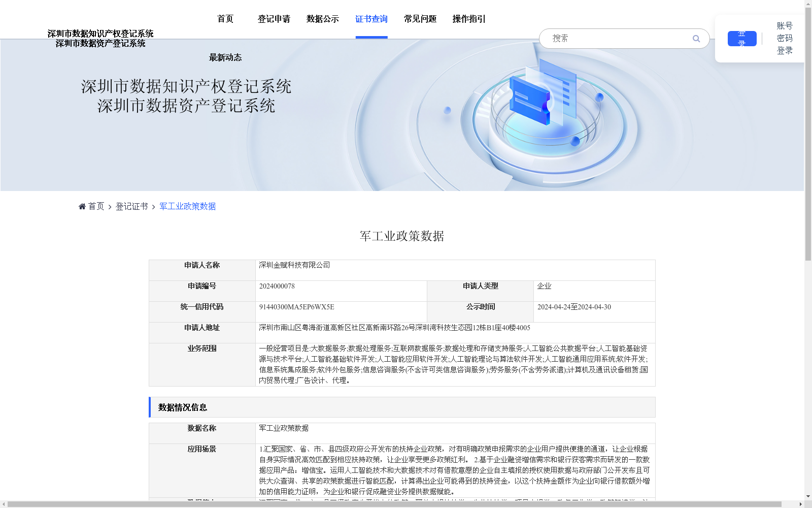The height and width of the screenshot is (508, 812).
Task: Click the vertical scrollbar thumb
Action: tap(808, 133)
